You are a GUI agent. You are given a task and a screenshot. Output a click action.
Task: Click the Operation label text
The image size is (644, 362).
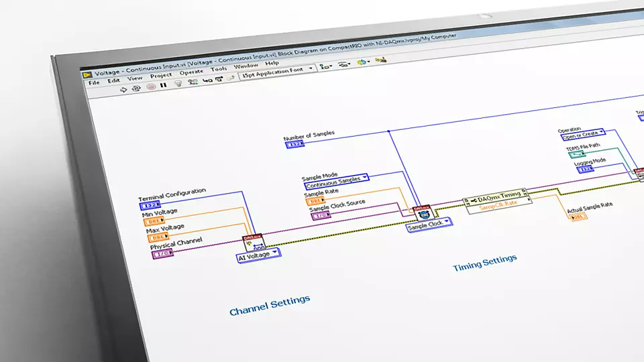(570, 129)
